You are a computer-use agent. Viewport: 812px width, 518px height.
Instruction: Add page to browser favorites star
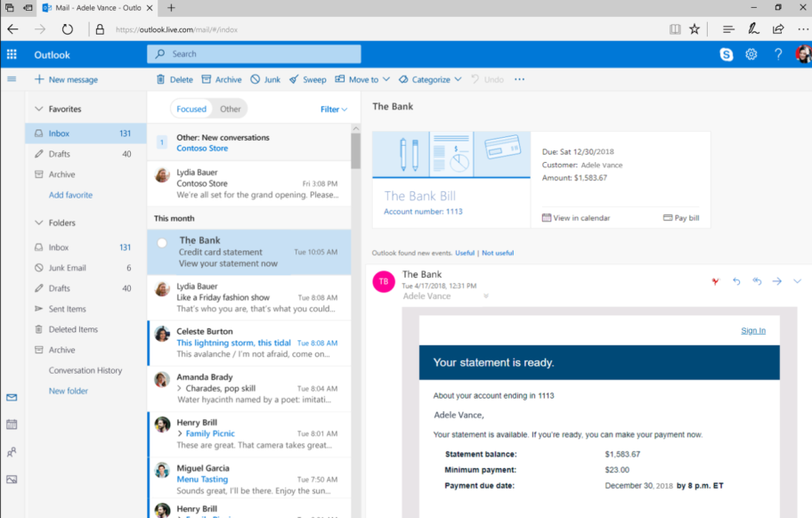694,29
